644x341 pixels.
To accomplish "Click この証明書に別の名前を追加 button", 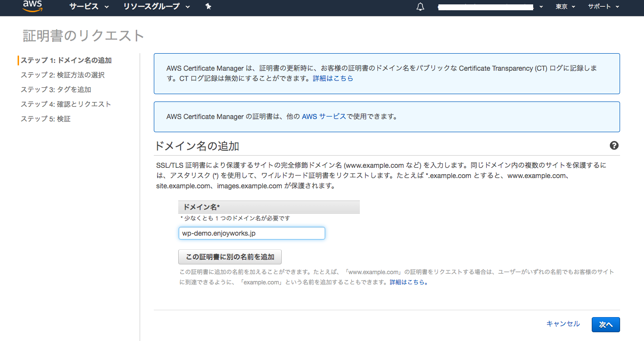I will click(230, 257).
